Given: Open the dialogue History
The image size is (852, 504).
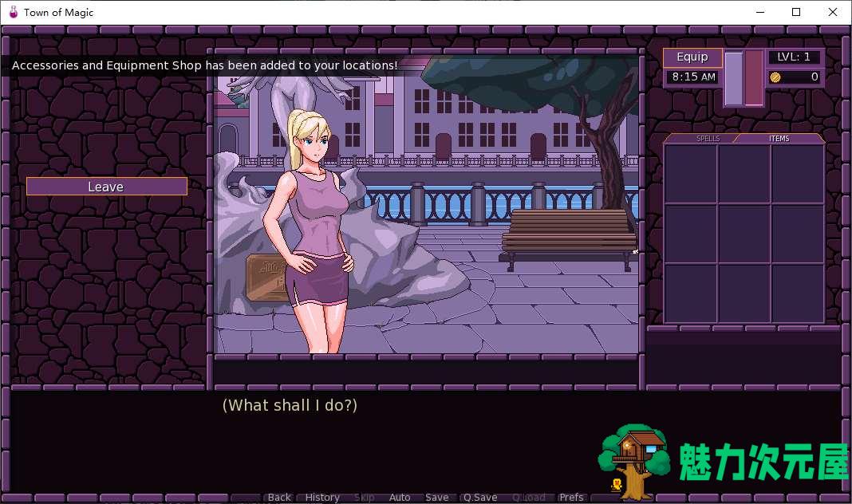Looking at the screenshot, I should [x=322, y=497].
